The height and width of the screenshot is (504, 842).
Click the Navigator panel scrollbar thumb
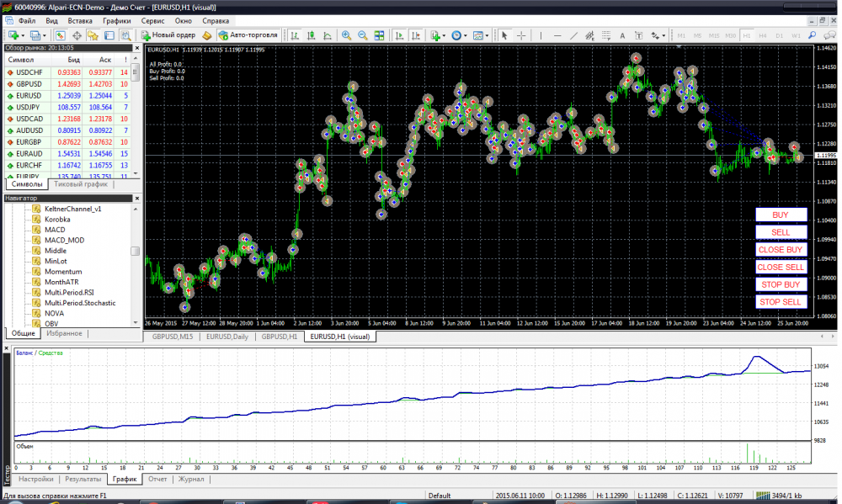135,251
